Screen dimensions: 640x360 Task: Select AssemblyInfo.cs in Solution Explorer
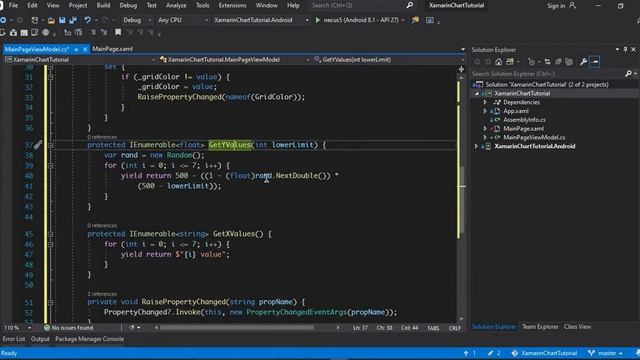[x=524, y=120]
